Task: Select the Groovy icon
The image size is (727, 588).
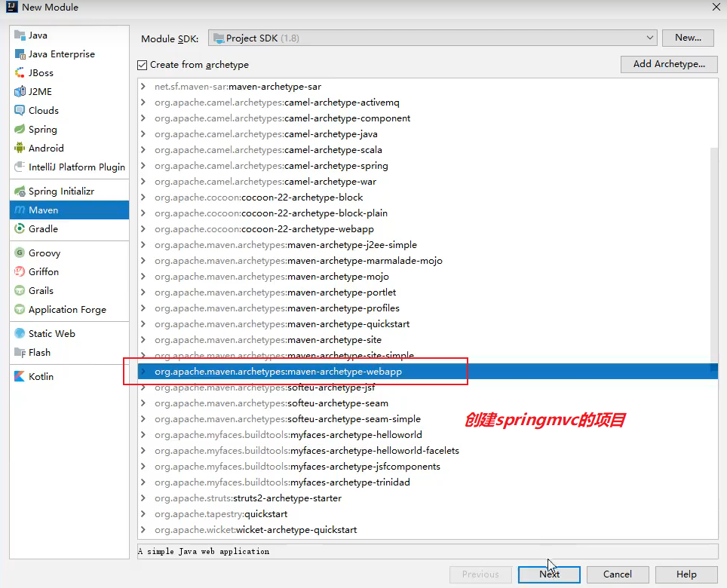Action: tap(20, 253)
